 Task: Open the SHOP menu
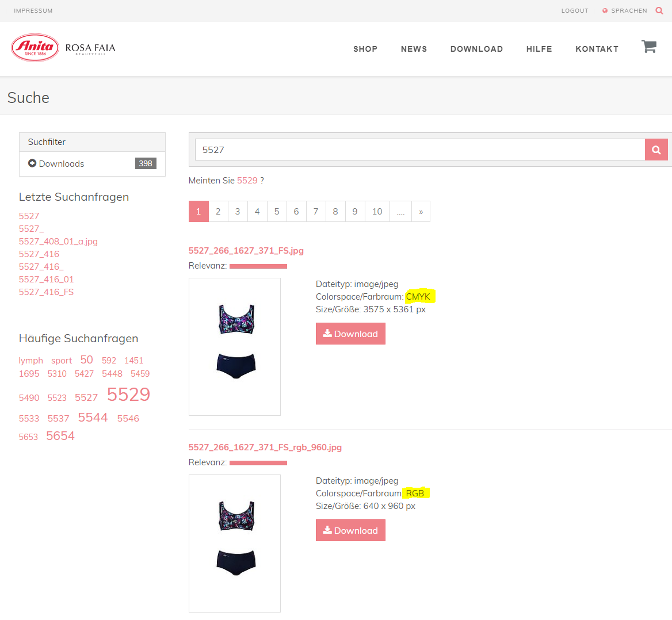pyautogui.click(x=365, y=49)
